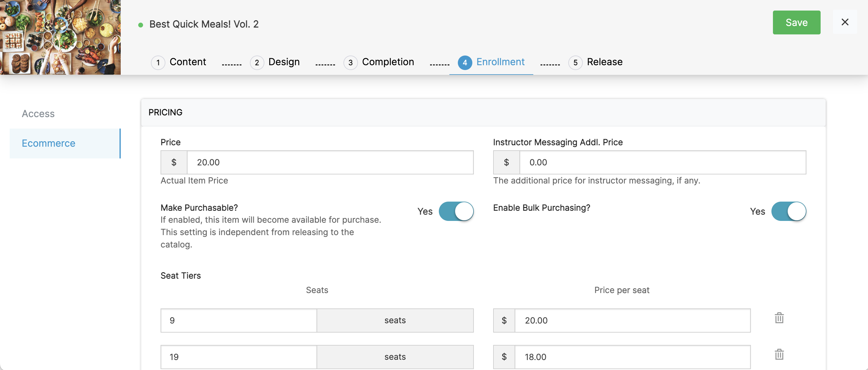868x370 pixels.
Task: Click the step 4 blue circle icon
Action: click(x=465, y=63)
